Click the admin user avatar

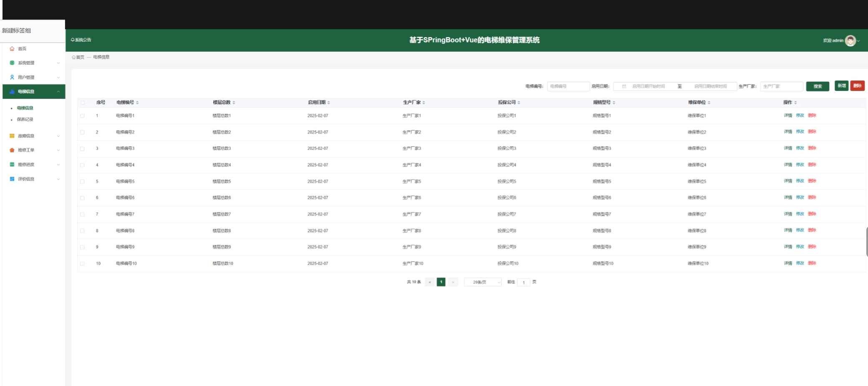pyautogui.click(x=850, y=40)
